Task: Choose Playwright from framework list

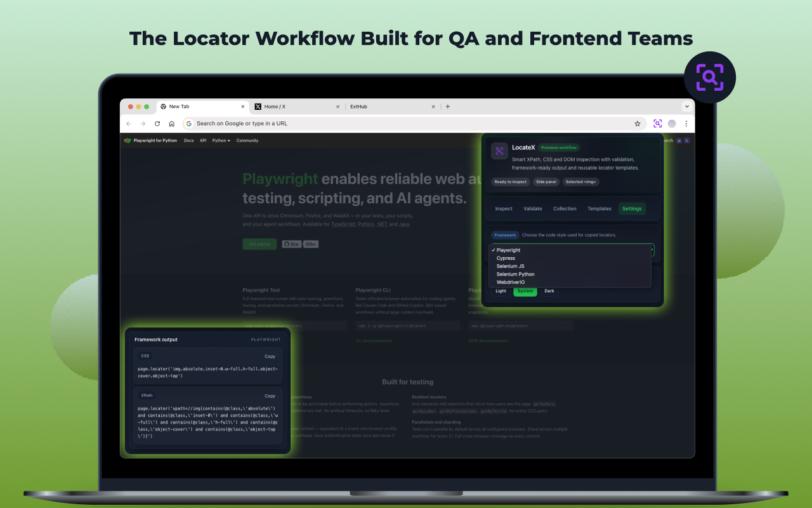Action: coord(570,250)
